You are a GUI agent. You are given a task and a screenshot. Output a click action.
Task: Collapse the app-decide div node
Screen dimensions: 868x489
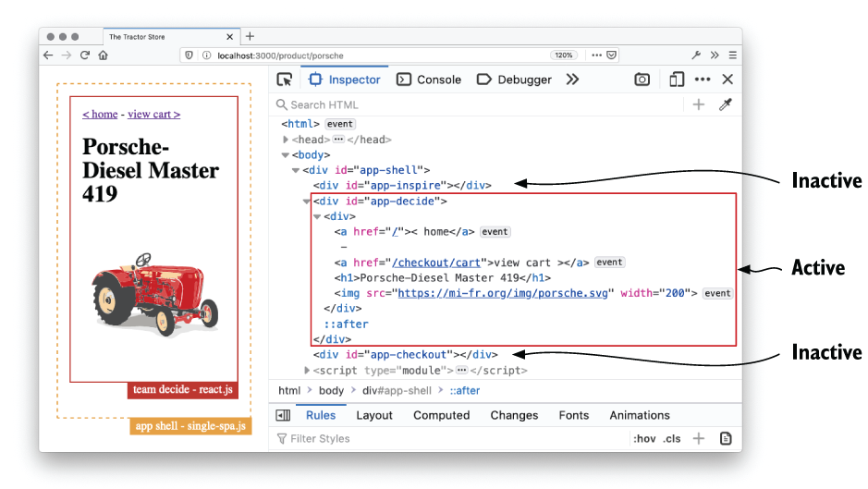pos(307,201)
